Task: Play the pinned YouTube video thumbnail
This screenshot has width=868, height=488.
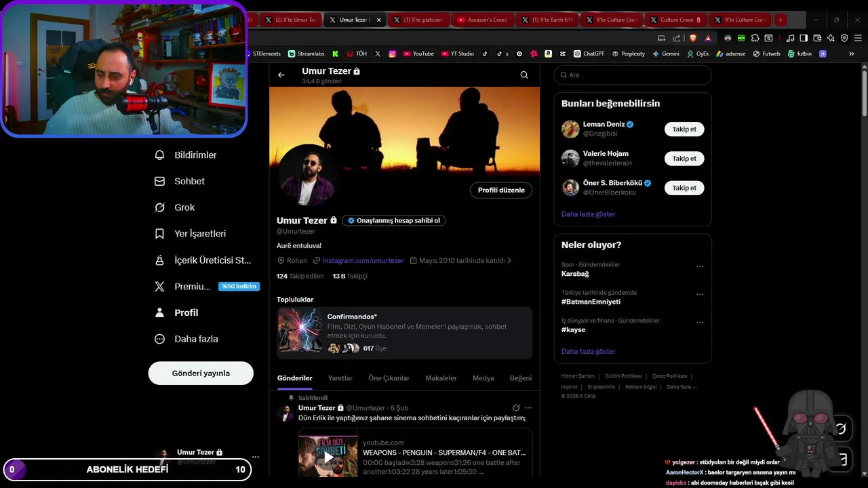Action: point(328,456)
